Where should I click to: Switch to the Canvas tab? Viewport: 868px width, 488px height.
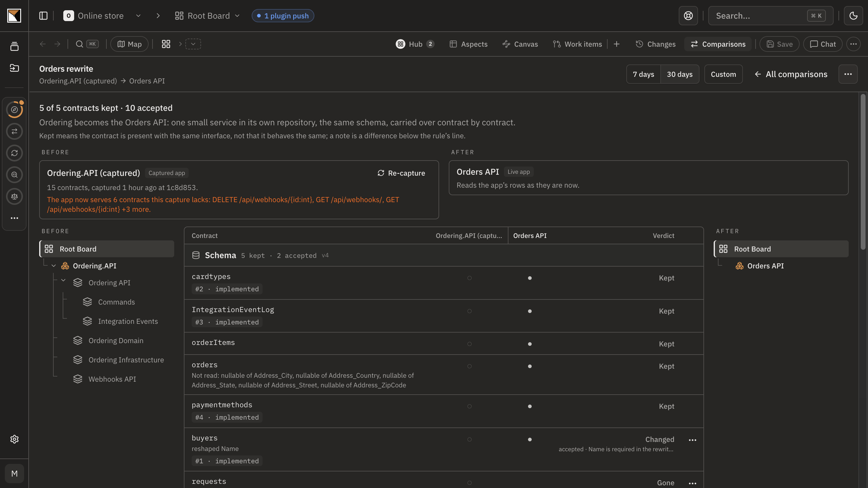pyautogui.click(x=520, y=44)
